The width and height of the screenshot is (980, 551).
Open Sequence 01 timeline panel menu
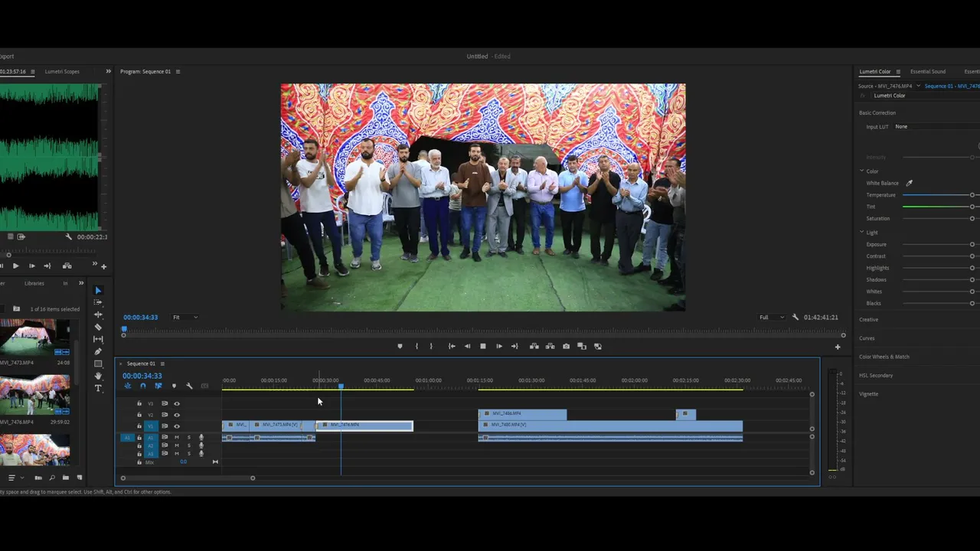point(162,364)
